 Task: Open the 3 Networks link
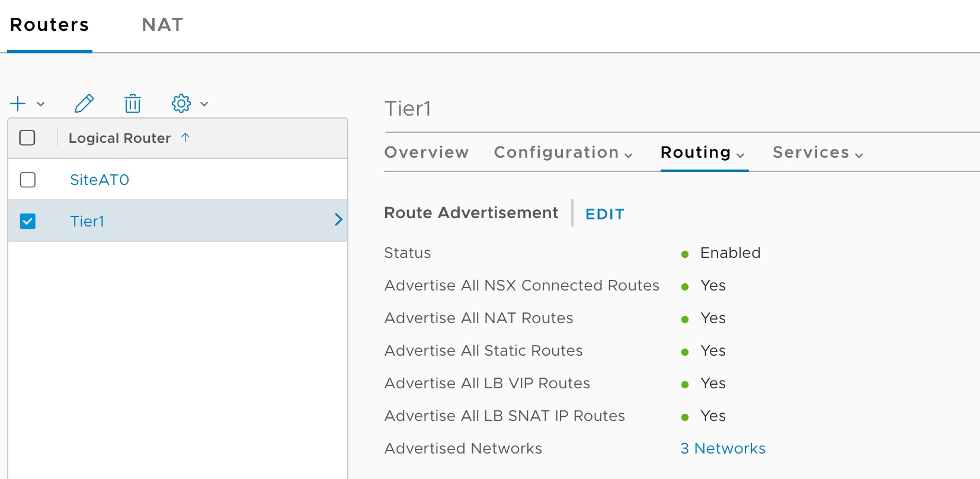click(x=722, y=449)
